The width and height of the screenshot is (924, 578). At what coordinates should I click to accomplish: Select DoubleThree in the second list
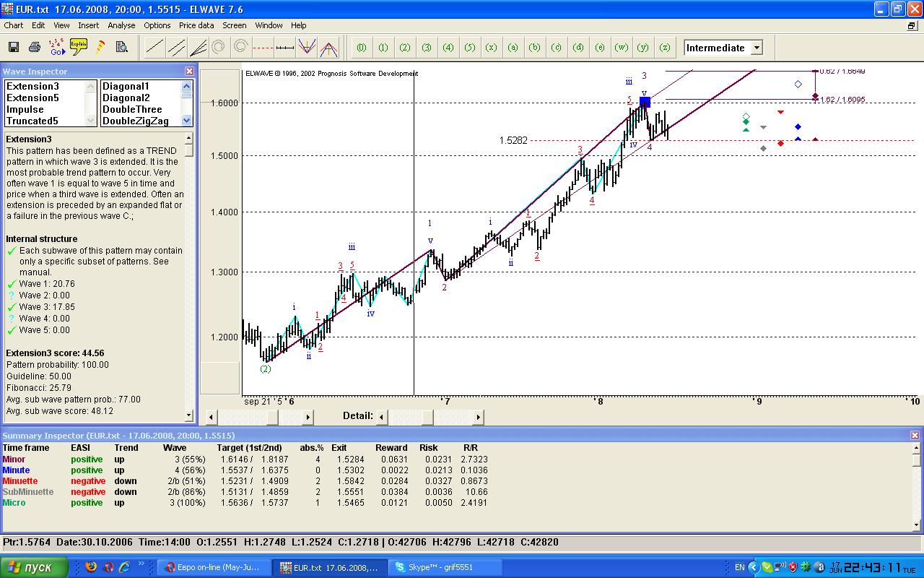[x=133, y=109]
